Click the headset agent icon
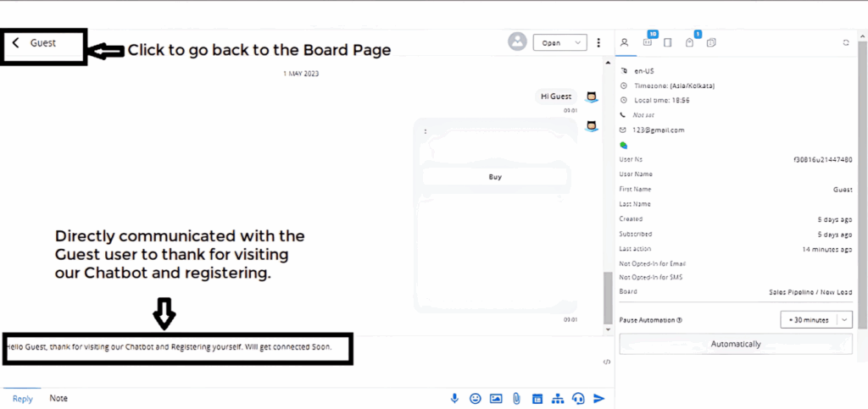Screen dimensions: 868x409 578,398
